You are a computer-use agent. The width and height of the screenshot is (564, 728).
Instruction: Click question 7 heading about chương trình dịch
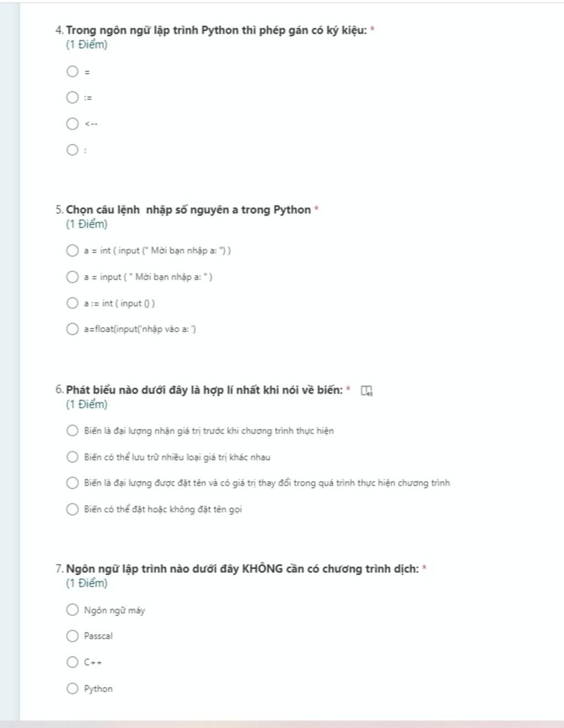(242, 569)
